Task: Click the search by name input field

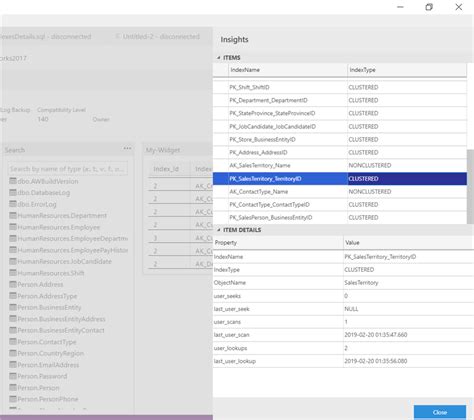Action: [68, 169]
